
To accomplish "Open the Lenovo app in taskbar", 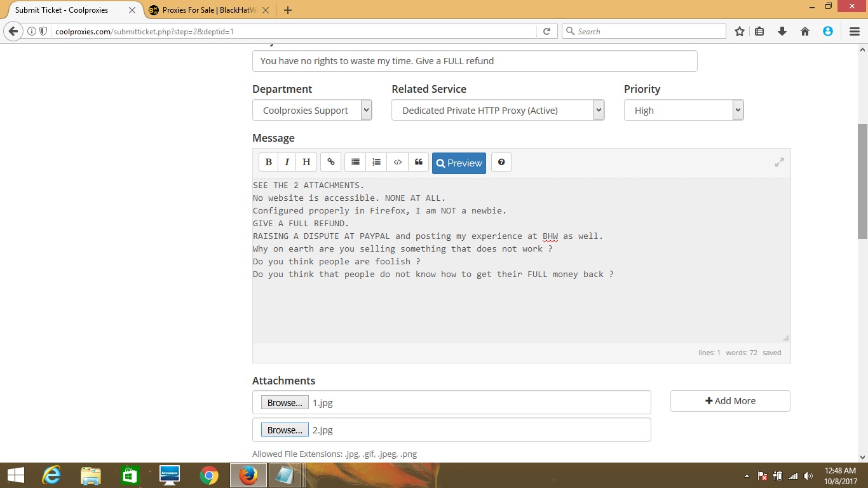I will pyautogui.click(x=170, y=475).
